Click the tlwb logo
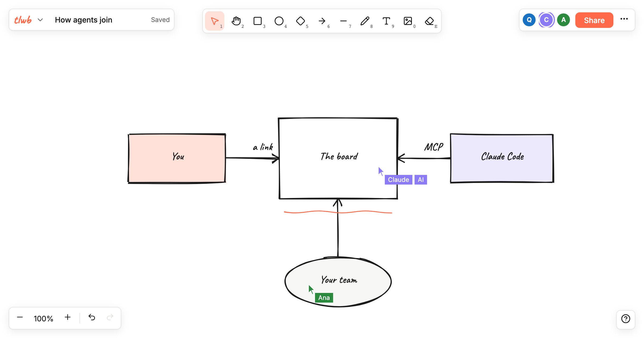Viewport: 644px width, 338px height. pyautogui.click(x=23, y=20)
